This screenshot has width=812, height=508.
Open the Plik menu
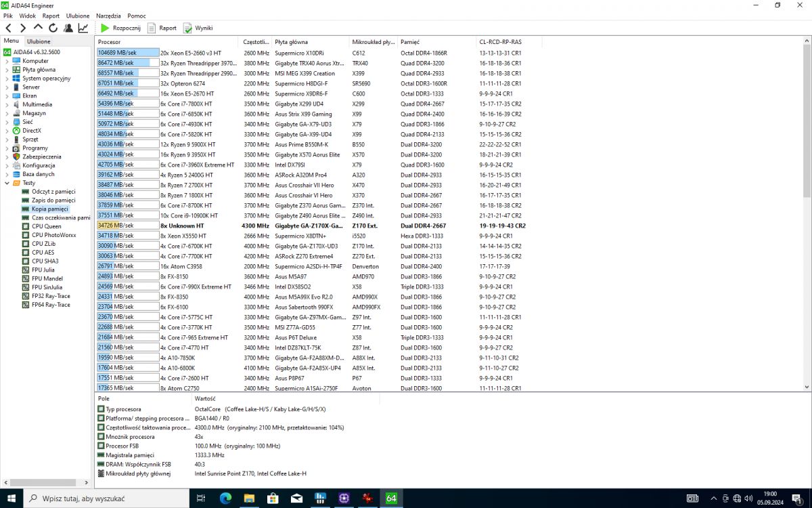click(x=8, y=15)
